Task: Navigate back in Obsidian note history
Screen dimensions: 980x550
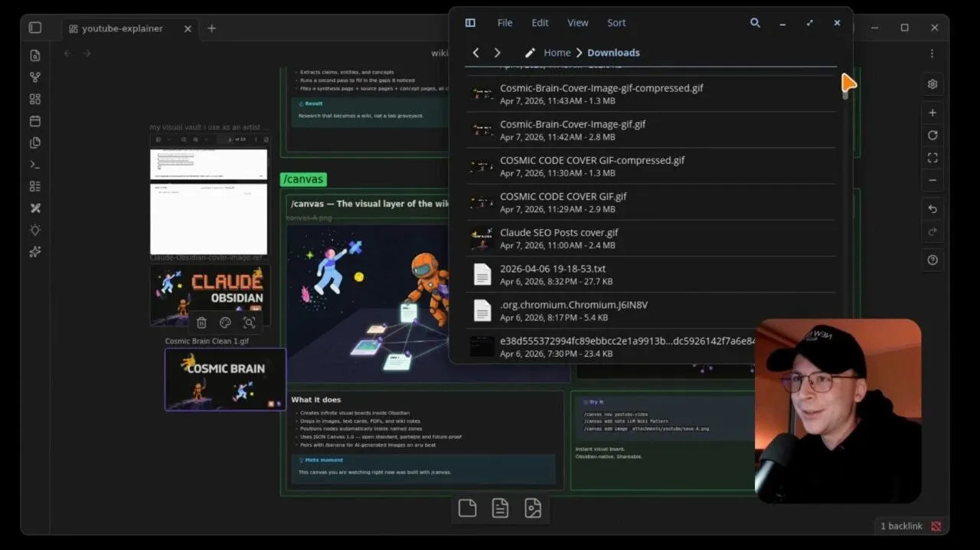Action: click(x=67, y=54)
